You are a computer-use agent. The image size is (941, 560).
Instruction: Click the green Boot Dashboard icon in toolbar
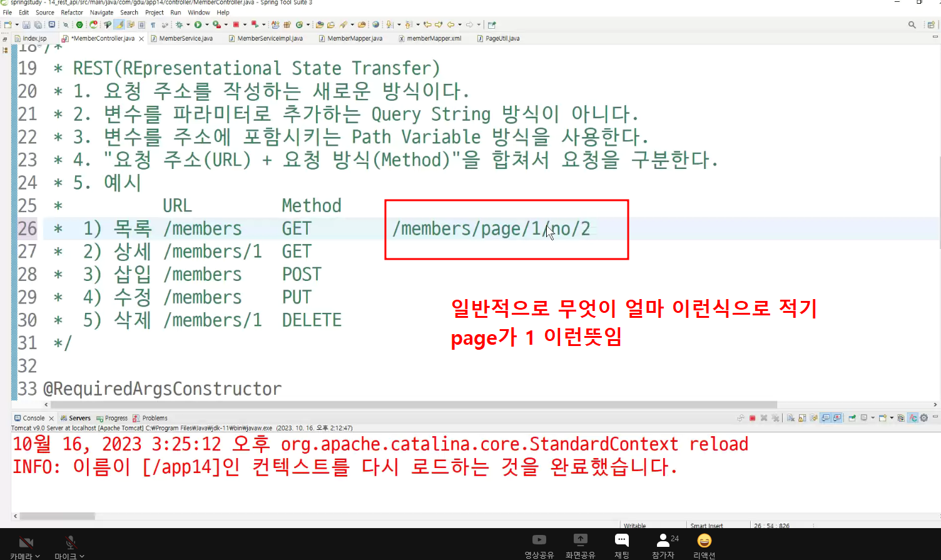click(x=79, y=25)
